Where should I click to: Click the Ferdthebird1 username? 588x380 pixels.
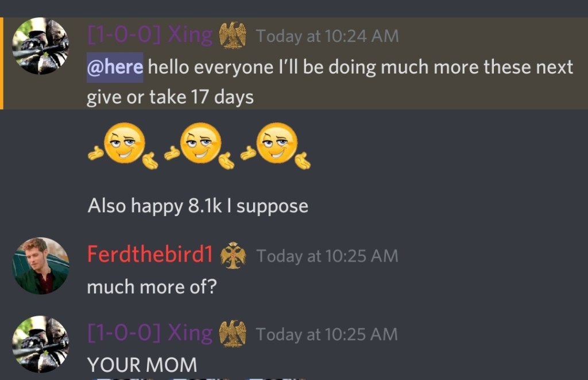coord(150,254)
